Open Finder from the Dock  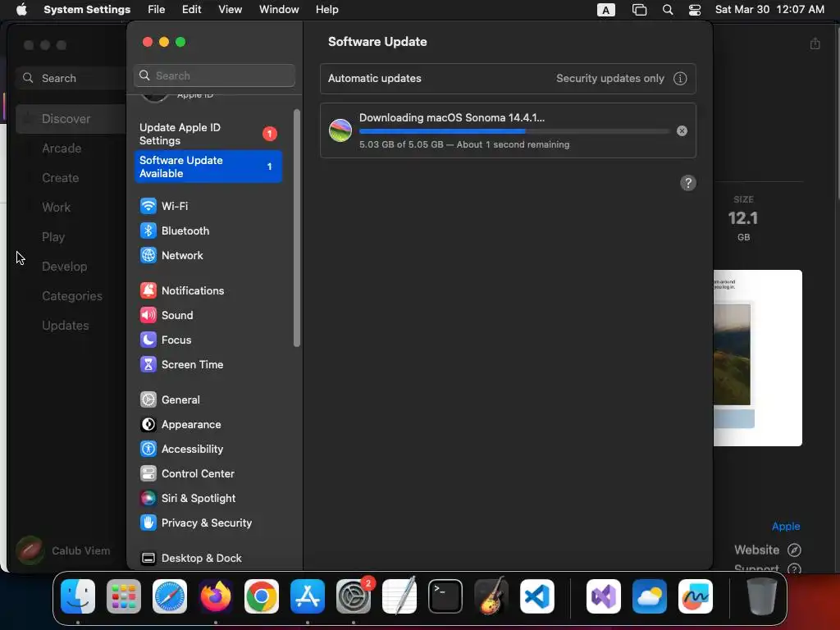point(78,596)
